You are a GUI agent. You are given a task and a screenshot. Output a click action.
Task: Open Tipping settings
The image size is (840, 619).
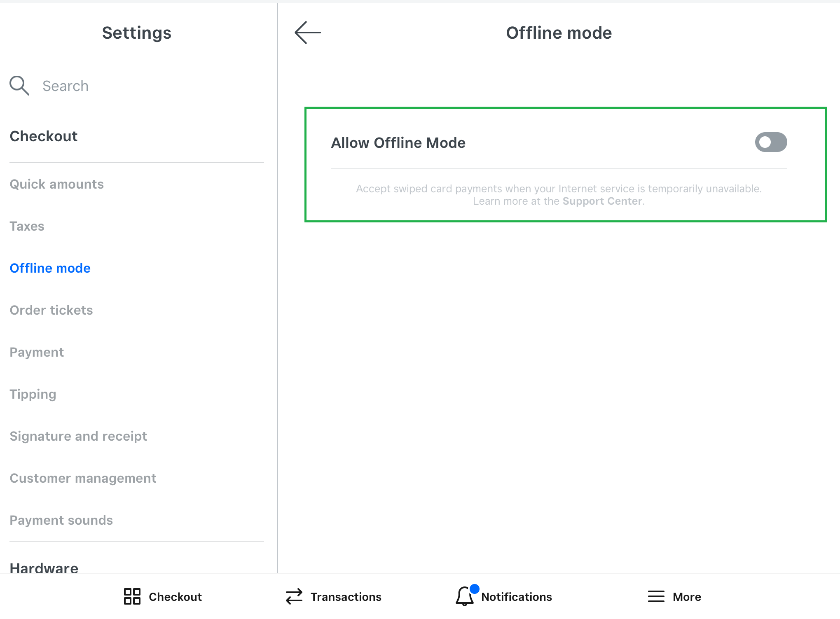coord(33,394)
